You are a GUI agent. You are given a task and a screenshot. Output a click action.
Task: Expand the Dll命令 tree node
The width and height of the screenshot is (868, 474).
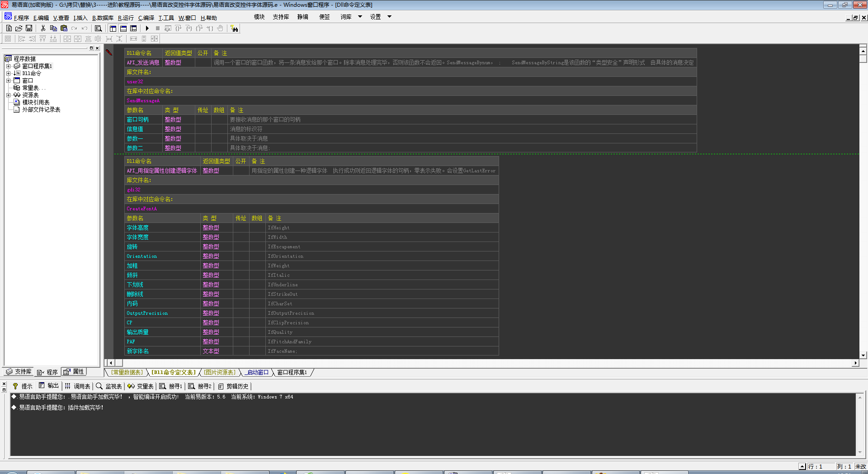pyautogui.click(x=8, y=73)
